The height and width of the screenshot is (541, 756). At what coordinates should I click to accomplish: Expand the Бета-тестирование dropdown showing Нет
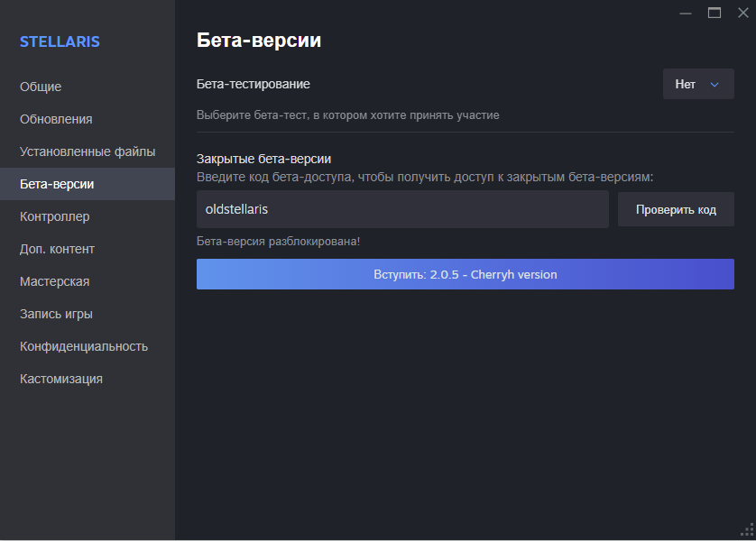point(698,84)
